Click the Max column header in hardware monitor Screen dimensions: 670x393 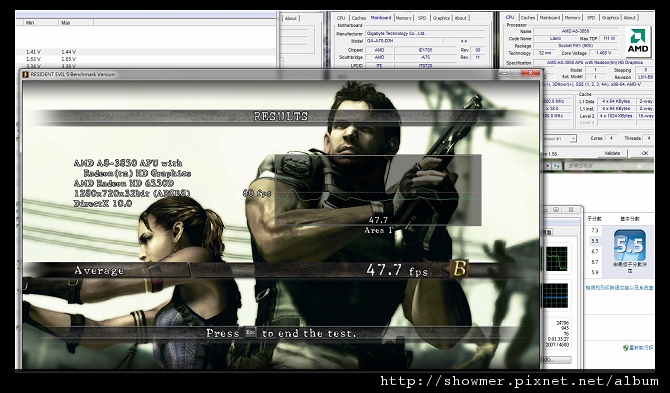[65, 22]
